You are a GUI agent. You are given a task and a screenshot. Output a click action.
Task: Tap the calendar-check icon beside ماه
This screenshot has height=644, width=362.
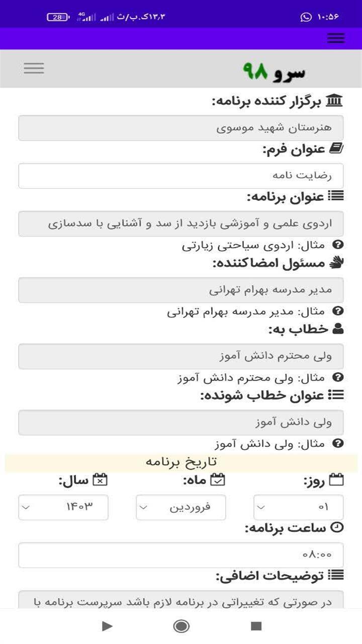coord(218,480)
